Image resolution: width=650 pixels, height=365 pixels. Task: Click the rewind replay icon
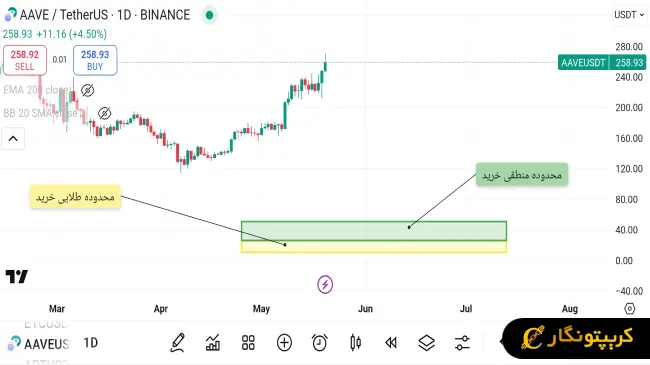[390, 343]
